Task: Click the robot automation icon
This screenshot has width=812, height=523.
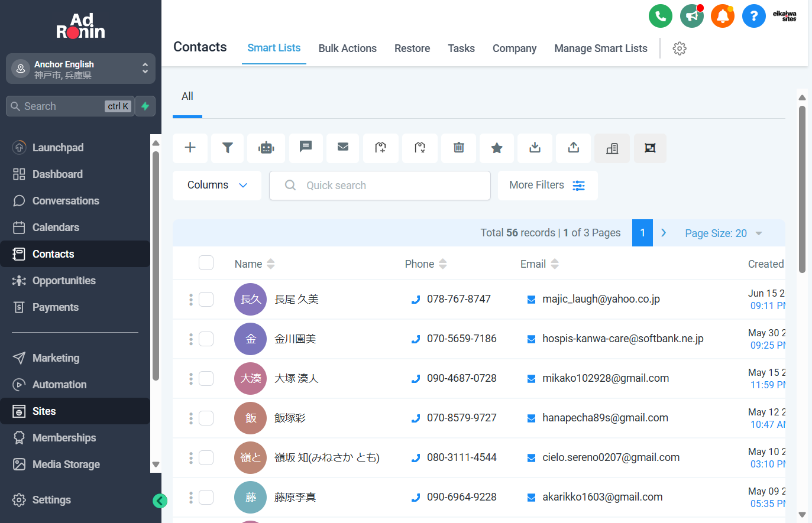Action: click(266, 148)
